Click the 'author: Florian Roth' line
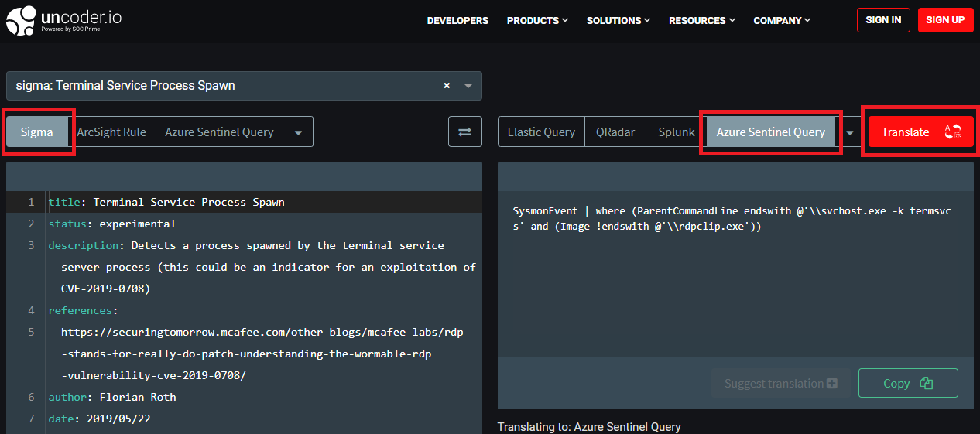This screenshot has width=980, height=434. [x=112, y=397]
